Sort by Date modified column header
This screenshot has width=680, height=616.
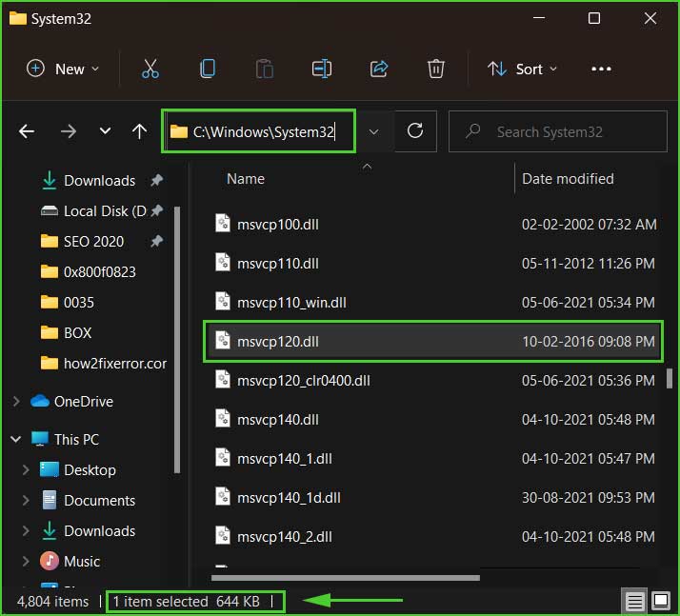point(568,179)
